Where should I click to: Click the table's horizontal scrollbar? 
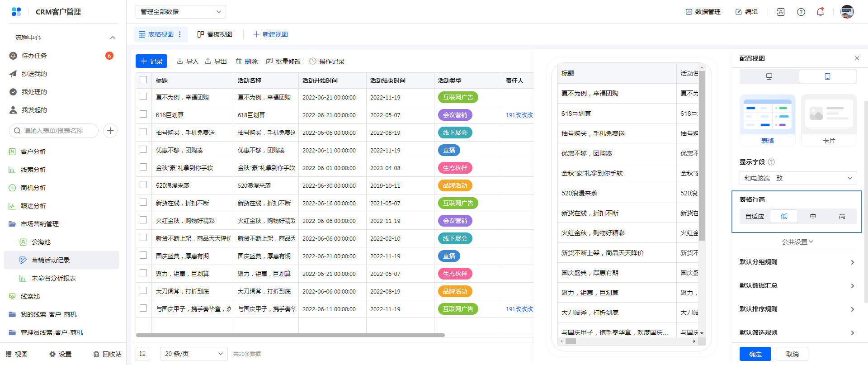pyautogui.click(x=290, y=335)
